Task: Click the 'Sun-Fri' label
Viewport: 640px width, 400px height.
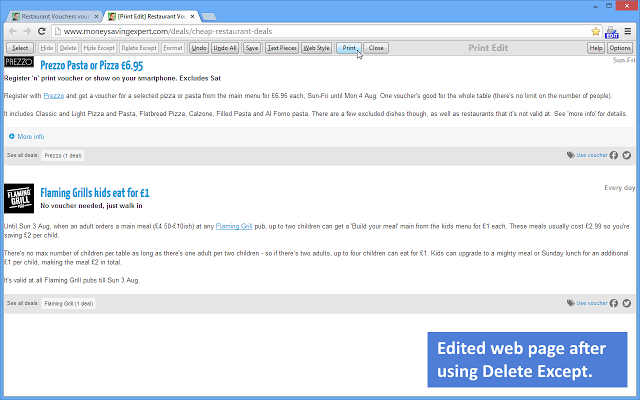Action: (624, 60)
